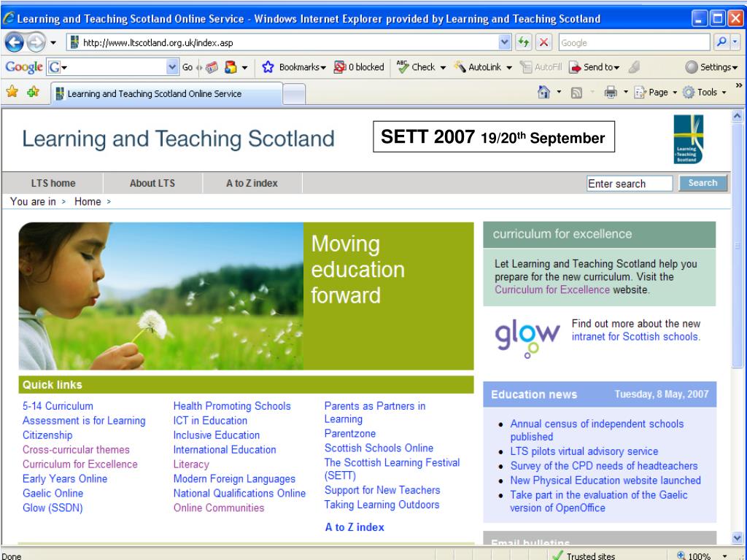Viewport: 747px width, 560px height.
Task: Open Google toolbar Bookmarks star
Action: [x=268, y=67]
